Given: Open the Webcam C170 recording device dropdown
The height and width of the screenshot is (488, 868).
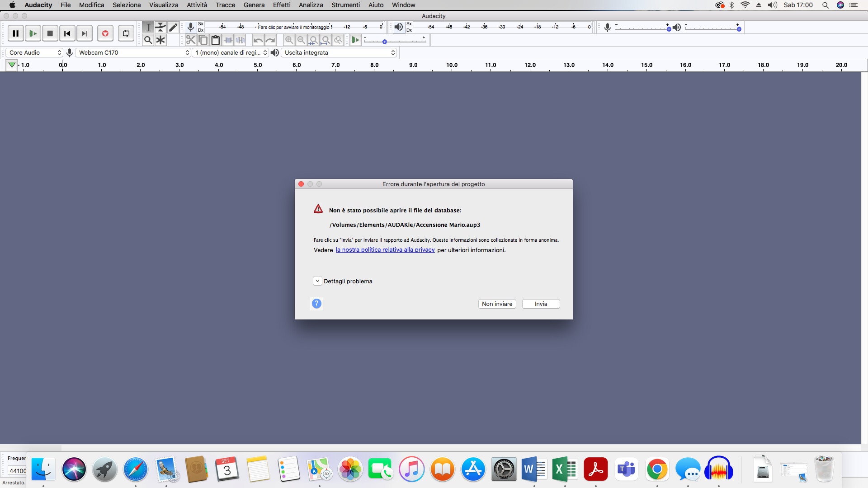Looking at the screenshot, I should click(133, 53).
